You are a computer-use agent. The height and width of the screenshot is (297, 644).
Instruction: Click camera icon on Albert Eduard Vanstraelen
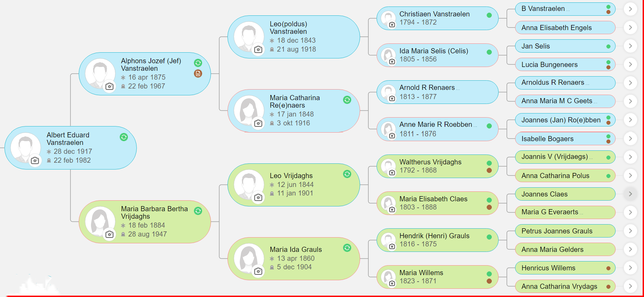35,160
